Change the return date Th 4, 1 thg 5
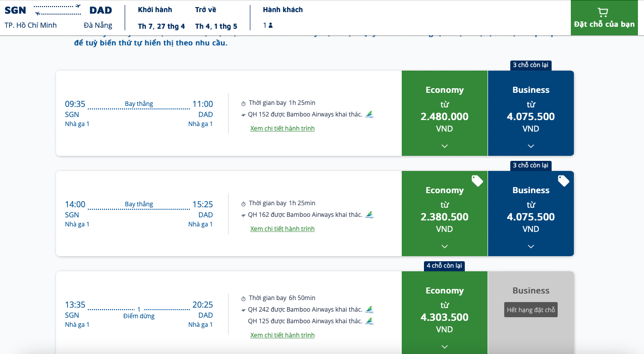Screen dimensions: 644x354 216,26
